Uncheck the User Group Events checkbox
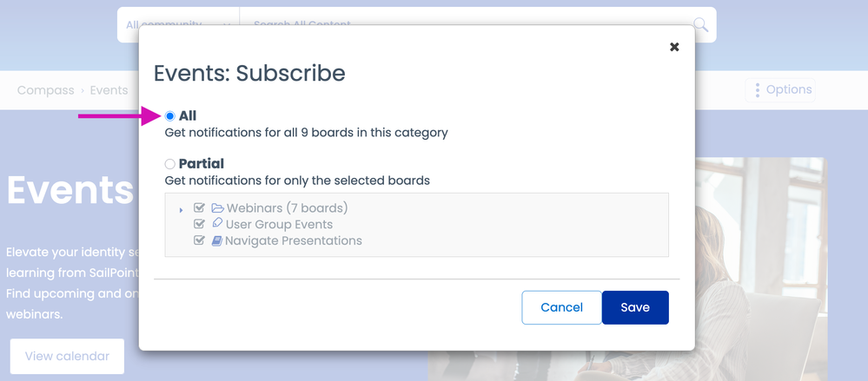868x381 pixels. coord(200,224)
